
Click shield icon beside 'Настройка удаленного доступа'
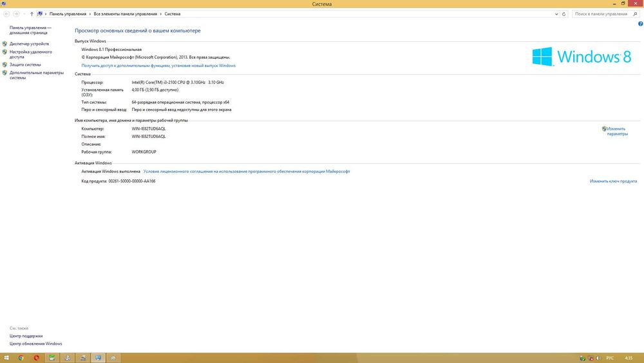[5, 52]
